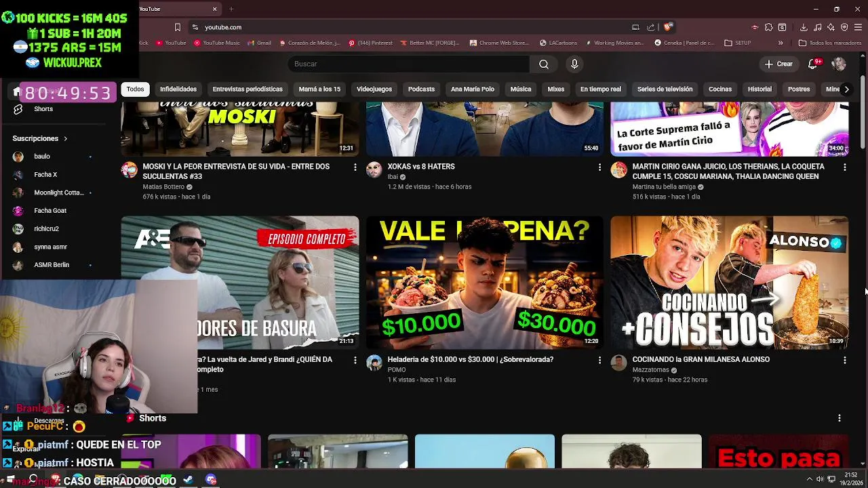
Task: Open the Shorts shelf three-dot menu
Action: tap(840, 418)
